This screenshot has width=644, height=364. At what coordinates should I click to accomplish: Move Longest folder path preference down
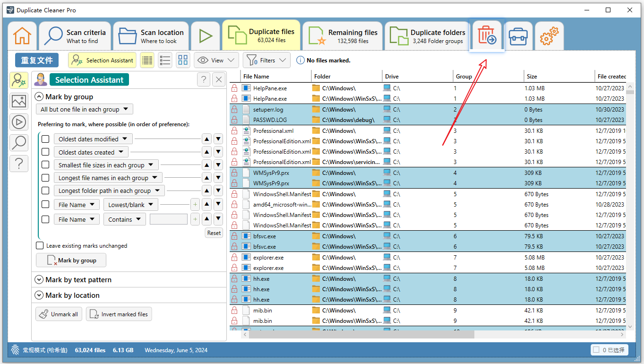[218, 191]
